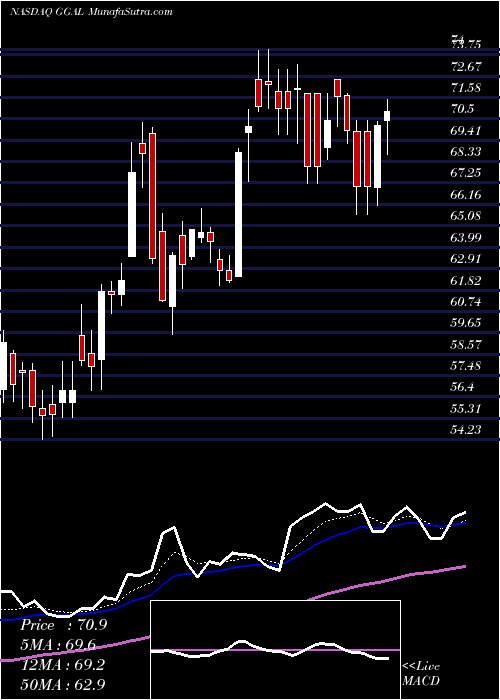This screenshot has width=500, height=700.
Task: Select the 62.91 price axis label
Action: tap(467, 259)
